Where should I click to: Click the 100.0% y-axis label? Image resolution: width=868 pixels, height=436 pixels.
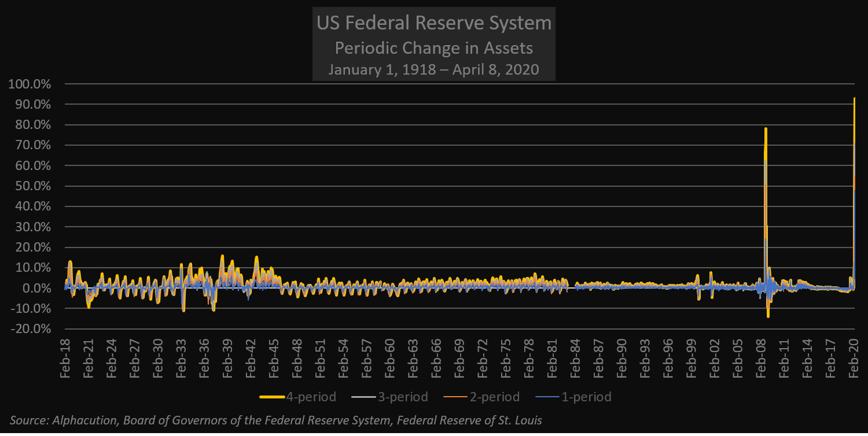coord(30,84)
